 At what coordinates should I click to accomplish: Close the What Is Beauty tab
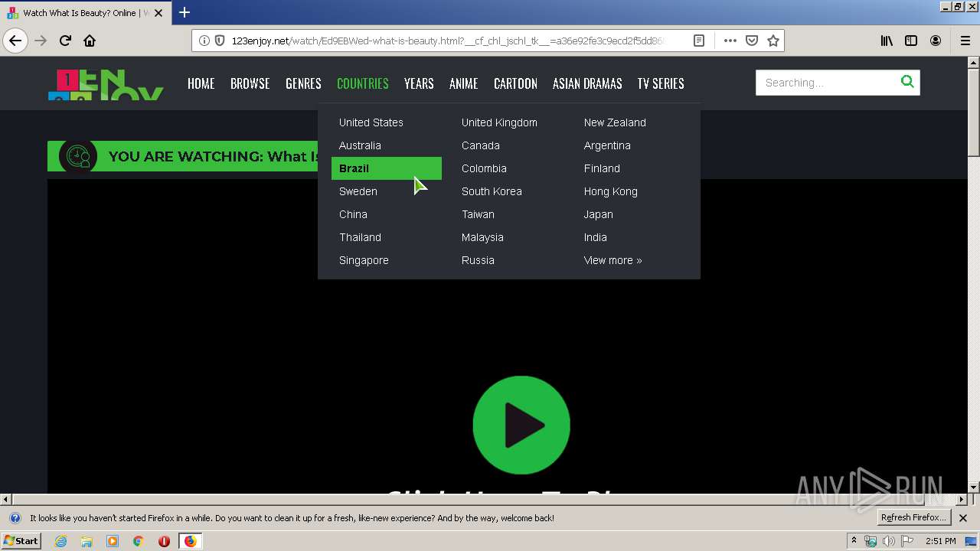pyautogui.click(x=158, y=13)
